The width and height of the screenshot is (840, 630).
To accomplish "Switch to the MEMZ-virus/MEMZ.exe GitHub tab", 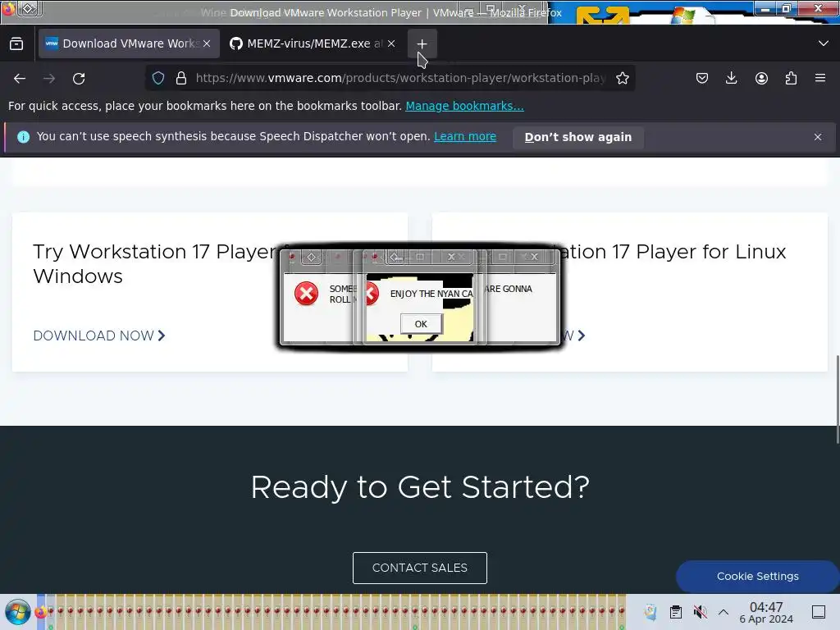I will pyautogui.click(x=313, y=43).
